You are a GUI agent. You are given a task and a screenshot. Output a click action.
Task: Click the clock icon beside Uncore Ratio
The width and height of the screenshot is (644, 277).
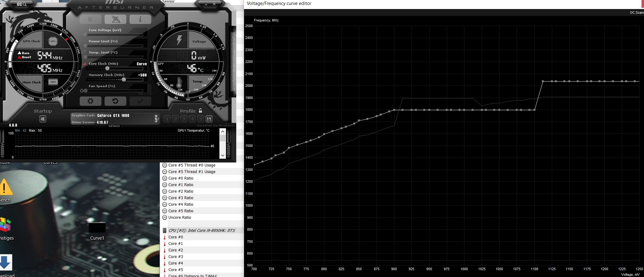165,218
